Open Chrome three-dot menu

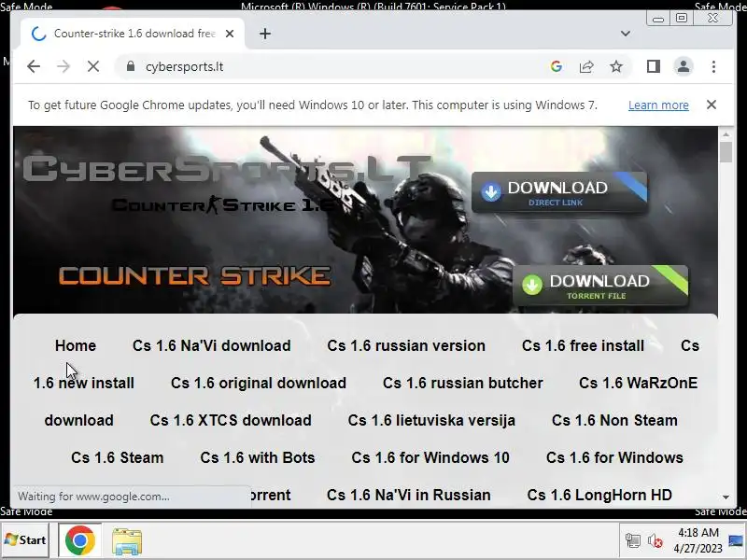[713, 66]
